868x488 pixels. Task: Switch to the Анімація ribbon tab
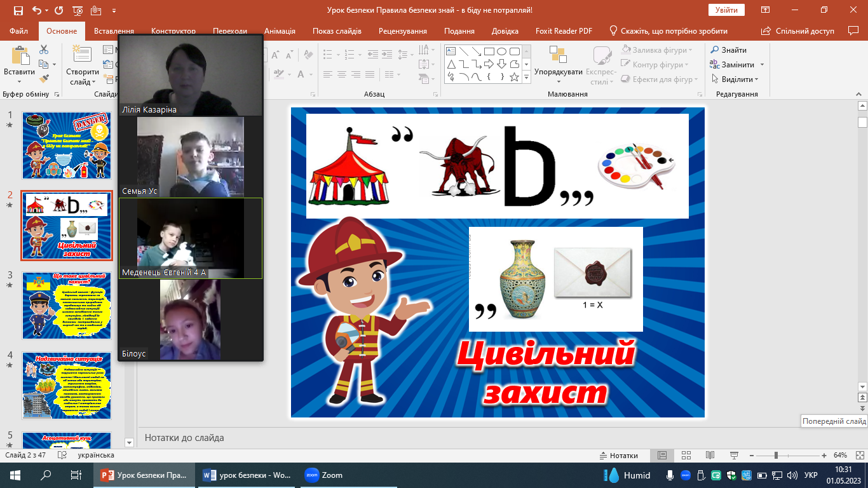(280, 31)
